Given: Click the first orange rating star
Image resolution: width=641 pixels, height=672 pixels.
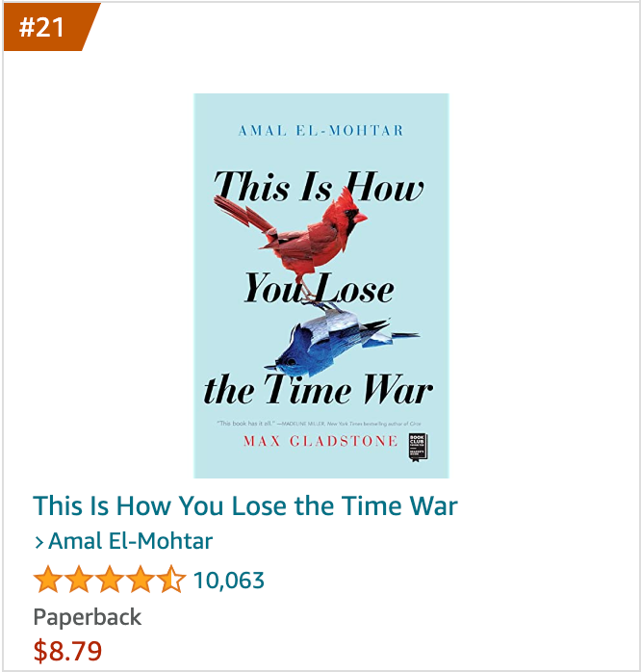Looking at the screenshot, I should coord(48,579).
